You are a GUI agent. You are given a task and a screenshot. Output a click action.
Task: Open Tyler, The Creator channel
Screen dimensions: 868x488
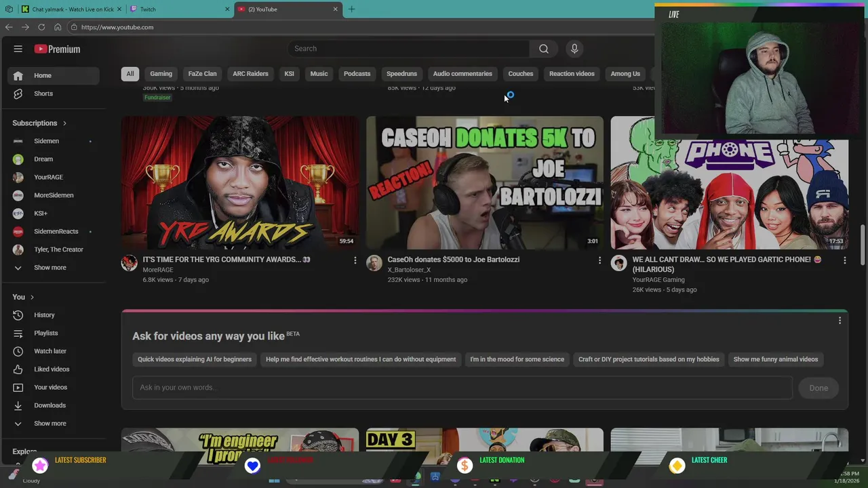[x=54, y=249]
